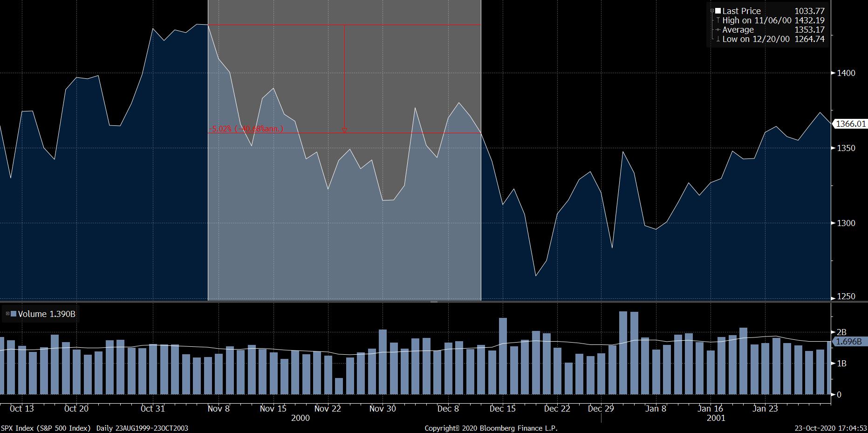
Task: Expand the Volume legend box
Action: [7, 314]
